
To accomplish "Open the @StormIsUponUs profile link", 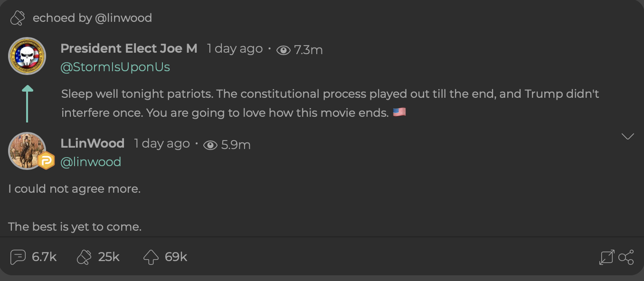I will pyautogui.click(x=115, y=67).
